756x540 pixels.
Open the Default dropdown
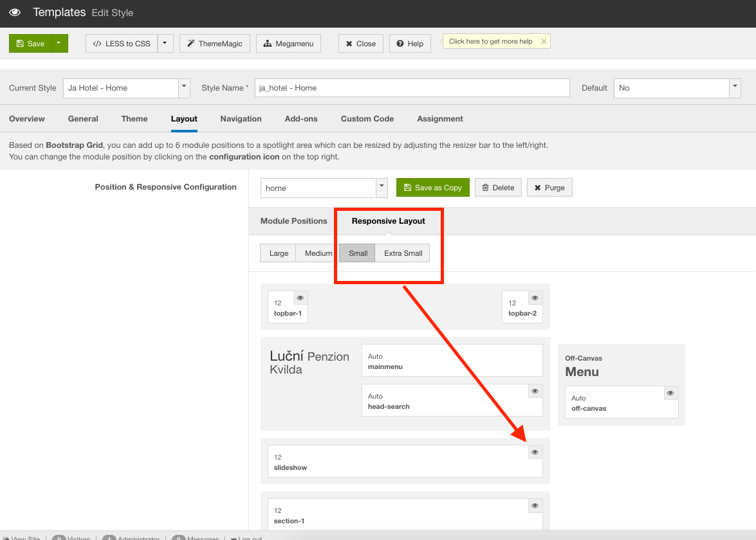click(x=735, y=87)
